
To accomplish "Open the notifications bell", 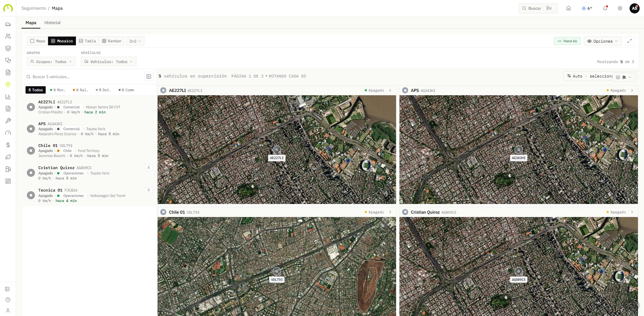I will [x=605, y=8].
